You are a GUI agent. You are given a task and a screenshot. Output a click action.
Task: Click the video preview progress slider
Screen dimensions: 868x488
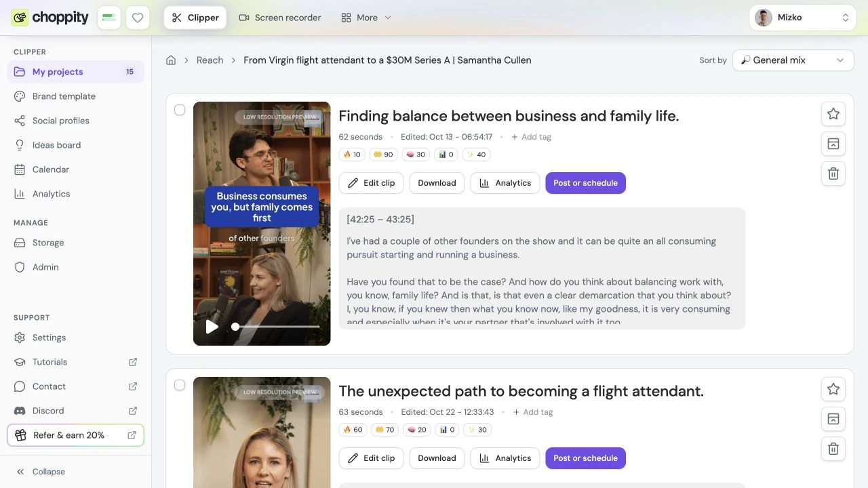tap(275, 327)
